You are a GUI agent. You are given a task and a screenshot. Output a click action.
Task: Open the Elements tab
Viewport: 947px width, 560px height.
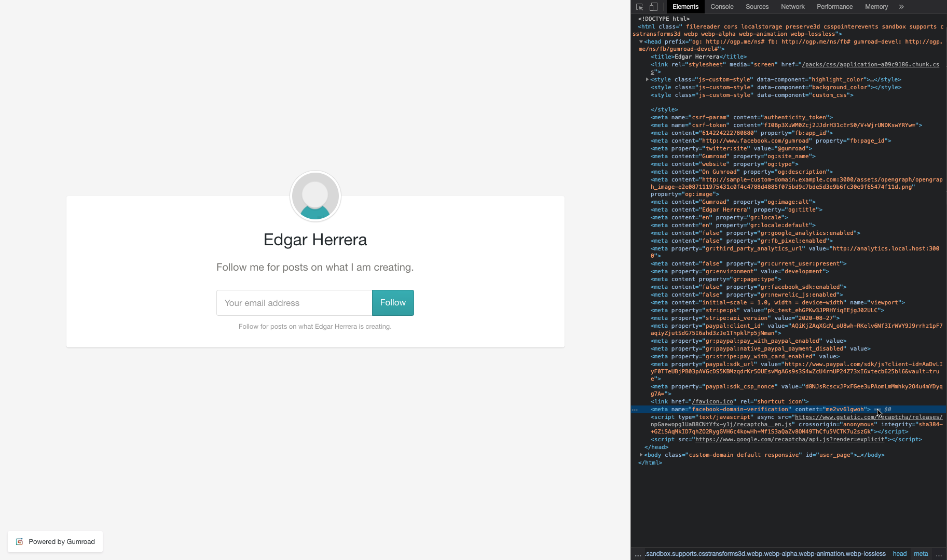tap(685, 7)
